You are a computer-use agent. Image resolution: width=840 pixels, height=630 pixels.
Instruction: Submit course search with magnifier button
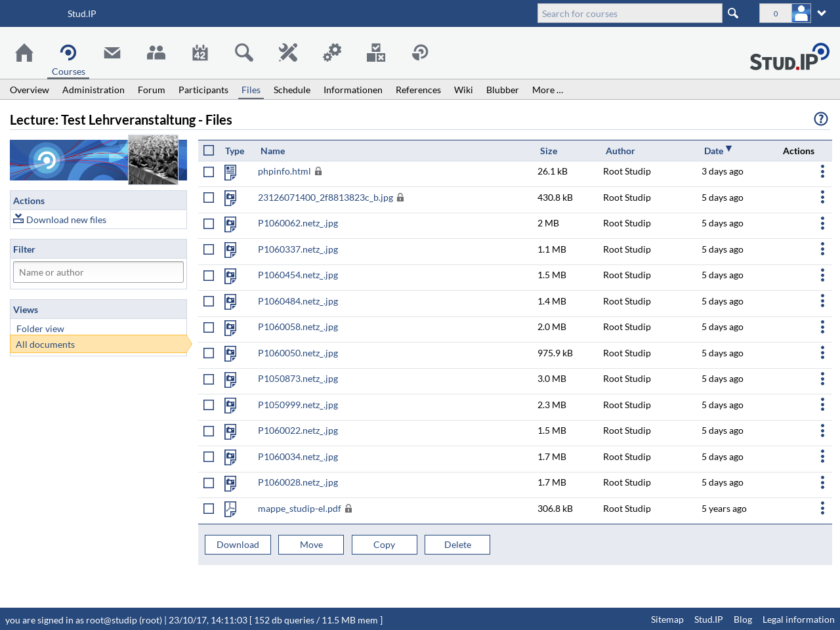coord(733,14)
